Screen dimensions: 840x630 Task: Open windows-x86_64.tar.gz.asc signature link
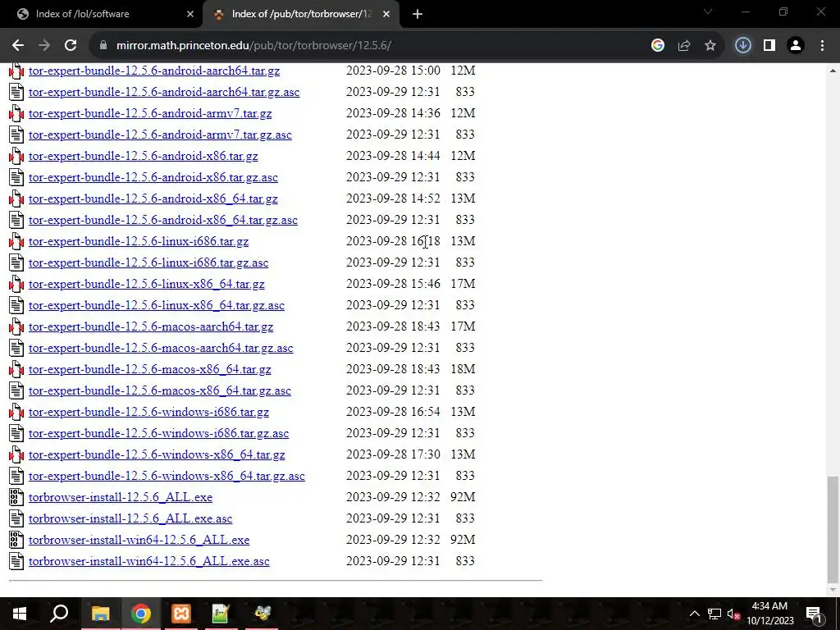[x=167, y=477]
